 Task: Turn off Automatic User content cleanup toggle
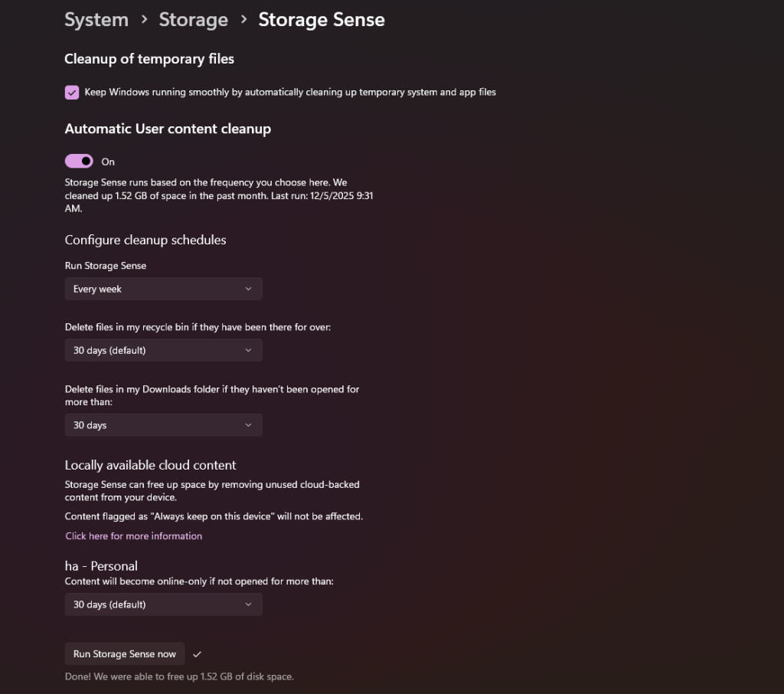coord(79,161)
